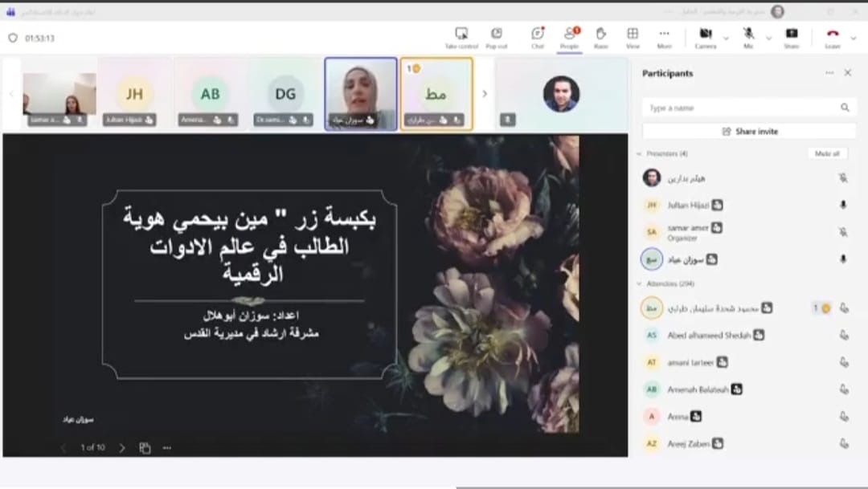This screenshot has height=489, width=868.
Task: Collapse the Presenters section
Action: [x=640, y=153]
